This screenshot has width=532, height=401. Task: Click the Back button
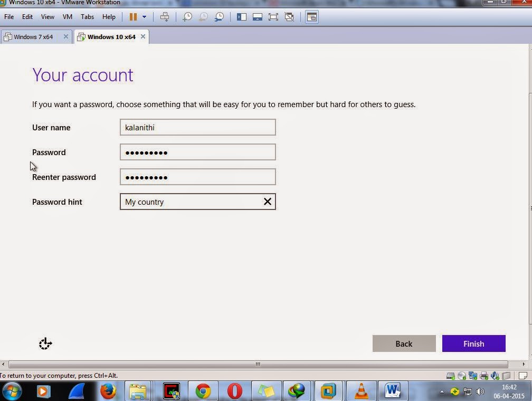tap(403, 343)
